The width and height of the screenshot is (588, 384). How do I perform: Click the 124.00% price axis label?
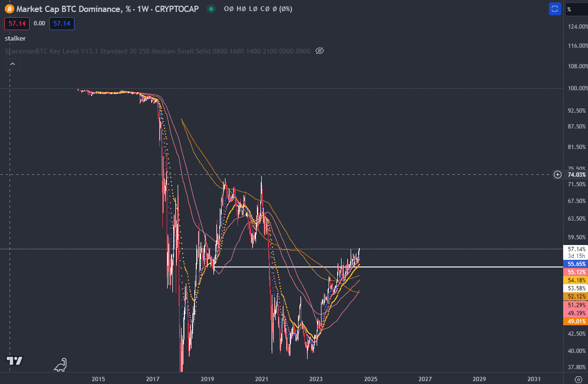[x=577, y=26]
